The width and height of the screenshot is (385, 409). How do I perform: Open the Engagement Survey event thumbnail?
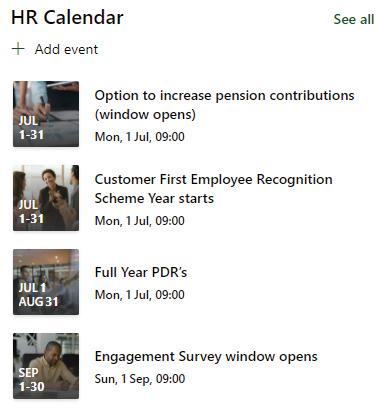pos(46,366)
